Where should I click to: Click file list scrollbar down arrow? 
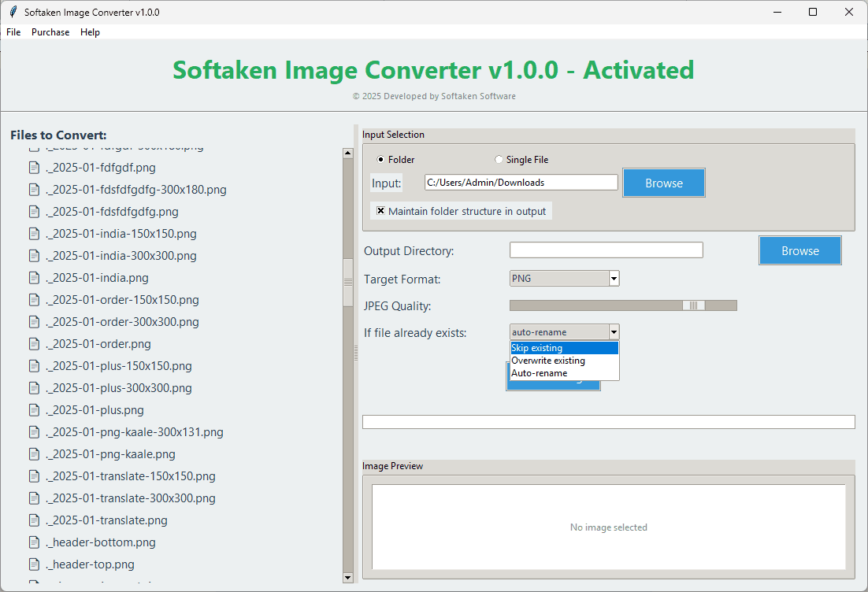pyautogui.click(x=347, y=578)
